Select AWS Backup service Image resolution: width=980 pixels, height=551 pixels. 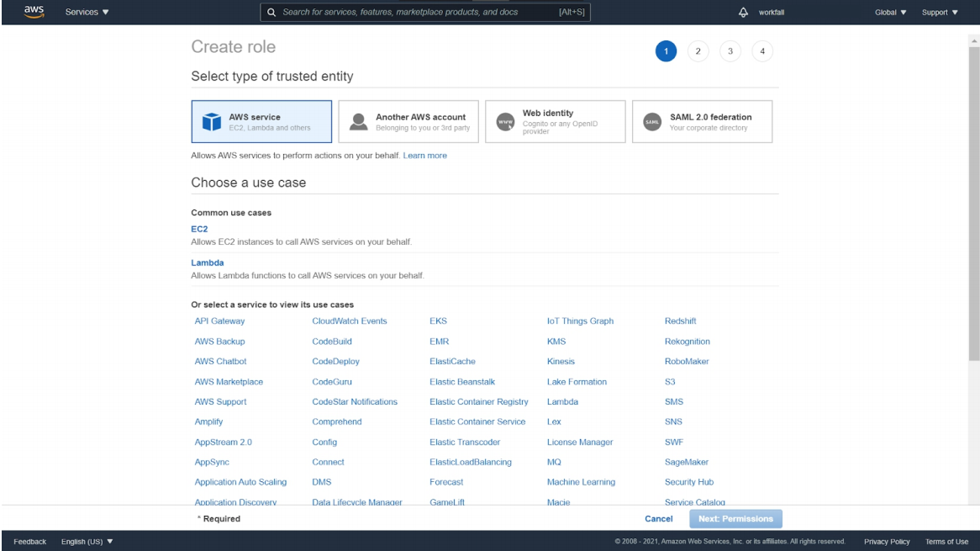pos(219,342)
